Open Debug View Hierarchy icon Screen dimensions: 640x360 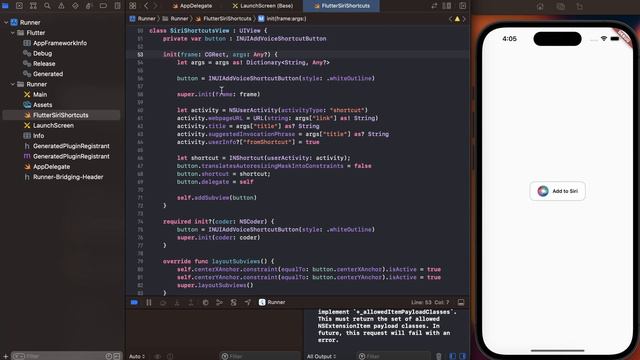coord(205,302)
